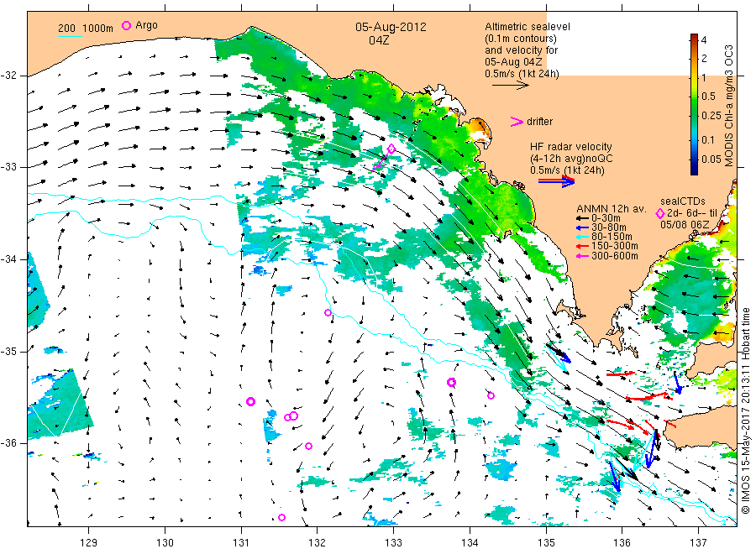Viewport: 756px width, 554px height.
Task: Click the '150-300m' depth label
Action: (x=615, y=246)
